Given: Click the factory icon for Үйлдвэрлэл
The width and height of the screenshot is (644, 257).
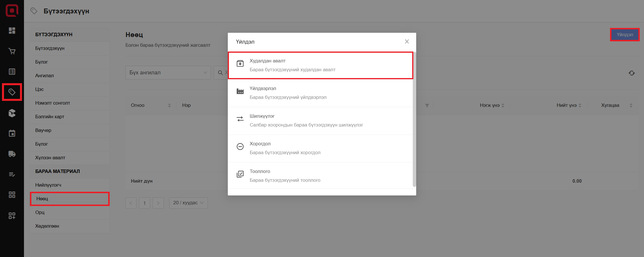Looking at the screenshot, I should point(240,91).
